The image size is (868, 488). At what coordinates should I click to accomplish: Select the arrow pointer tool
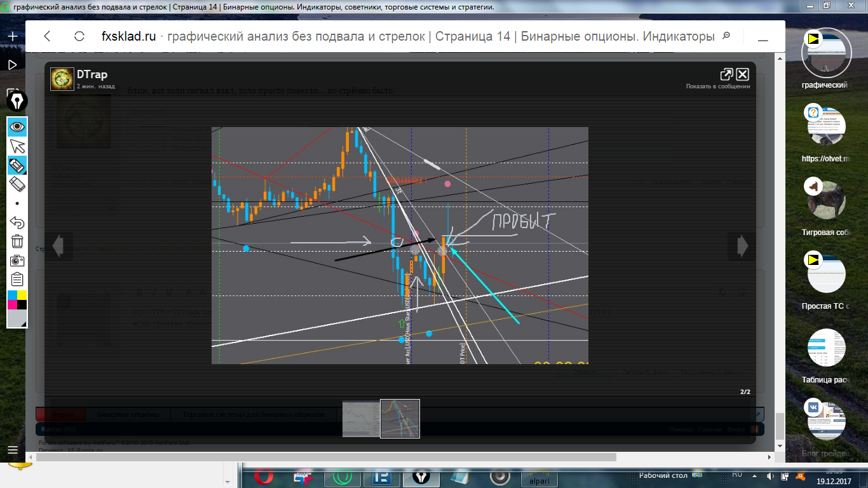(17, 146)
